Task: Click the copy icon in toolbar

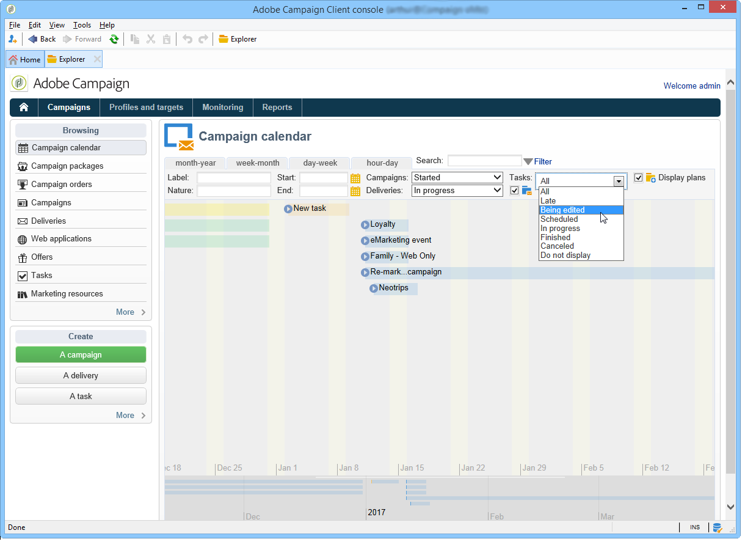Action: 135,39
